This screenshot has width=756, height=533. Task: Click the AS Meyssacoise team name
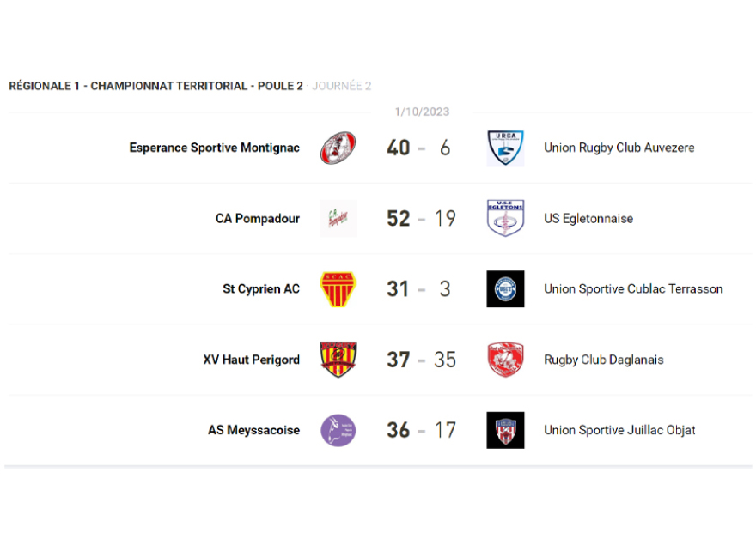(x=253, y=430)
